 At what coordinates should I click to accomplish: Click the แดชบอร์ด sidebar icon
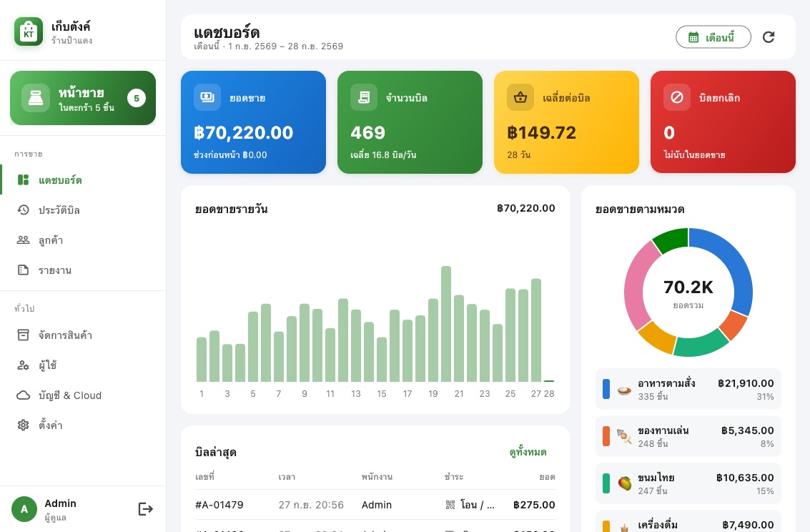(24, 179)
